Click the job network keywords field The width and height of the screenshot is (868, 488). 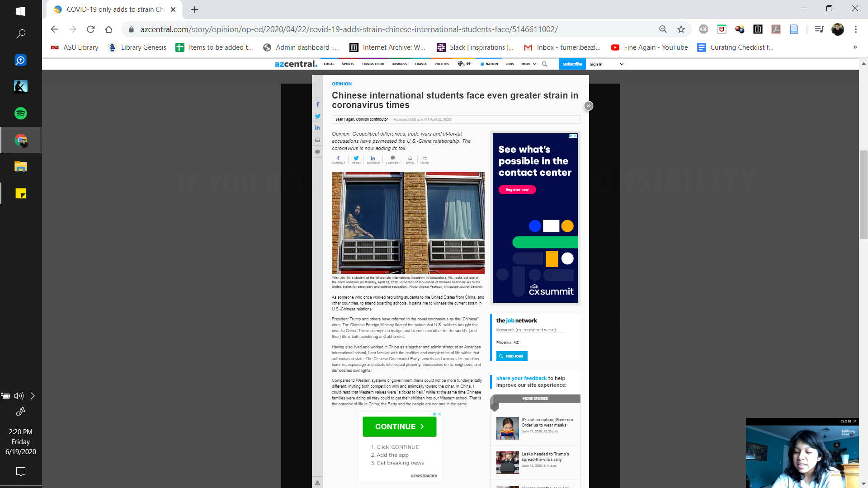coord(530,330)
